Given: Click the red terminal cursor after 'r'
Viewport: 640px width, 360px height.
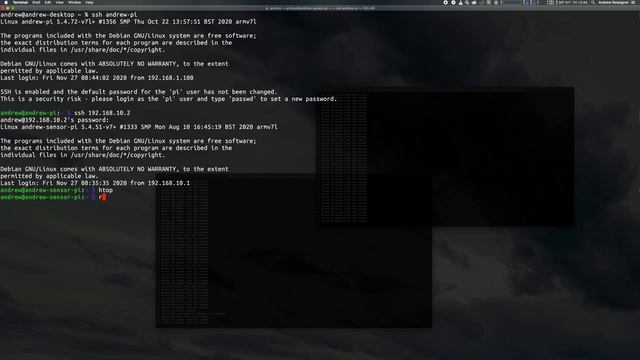Looking at the screenshot, I should 104,197.
